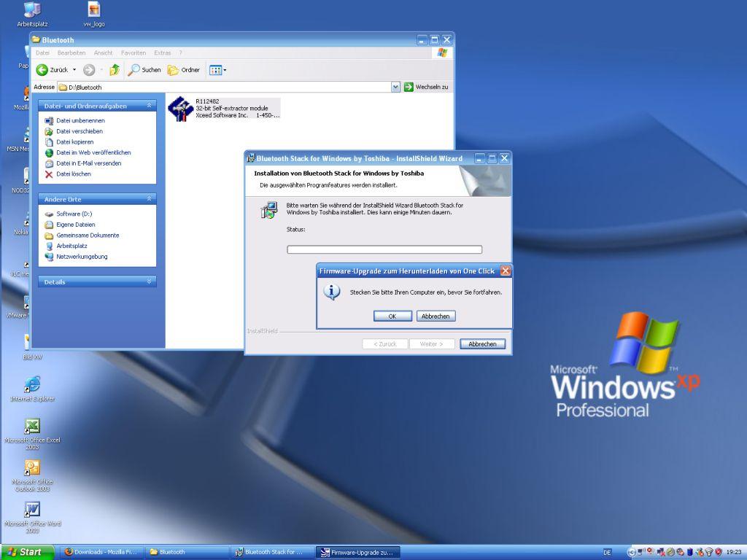Open Microsoft Office Excel 2003 shortcut
Screen dimensions: 747x560
(32, 427)
